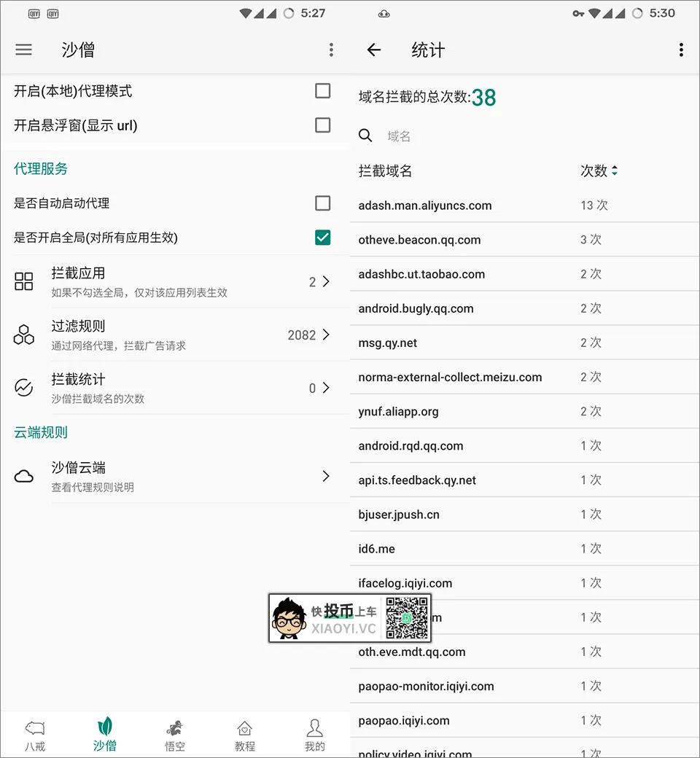Open the 沙僧云端 entry

point(175,476)
